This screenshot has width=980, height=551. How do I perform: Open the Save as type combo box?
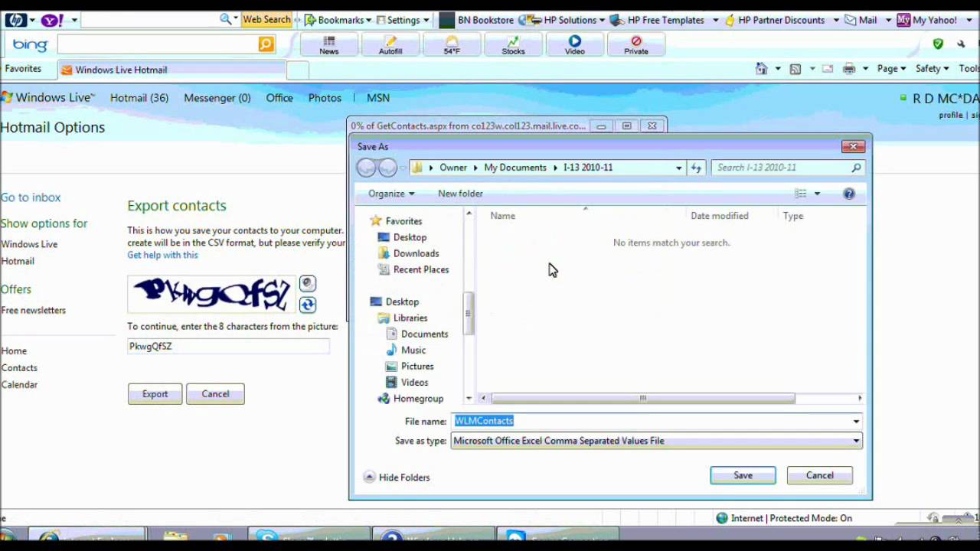click(656, 441)
